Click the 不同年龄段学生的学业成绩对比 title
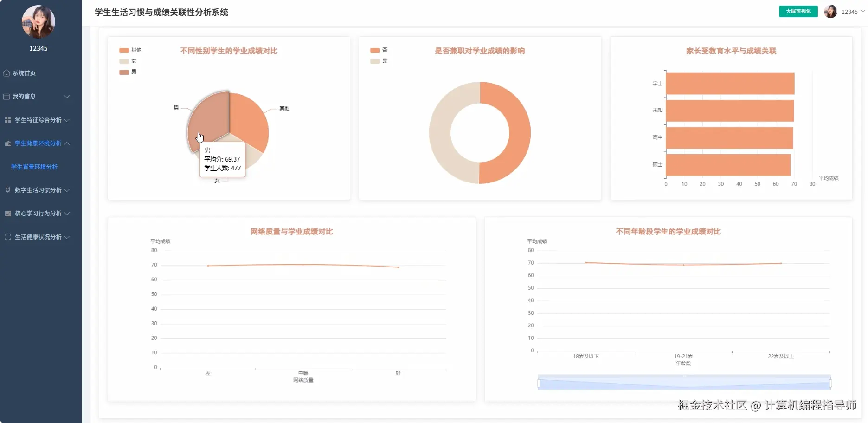The height and width of the screenshot is (423, 868). (668, 232)
